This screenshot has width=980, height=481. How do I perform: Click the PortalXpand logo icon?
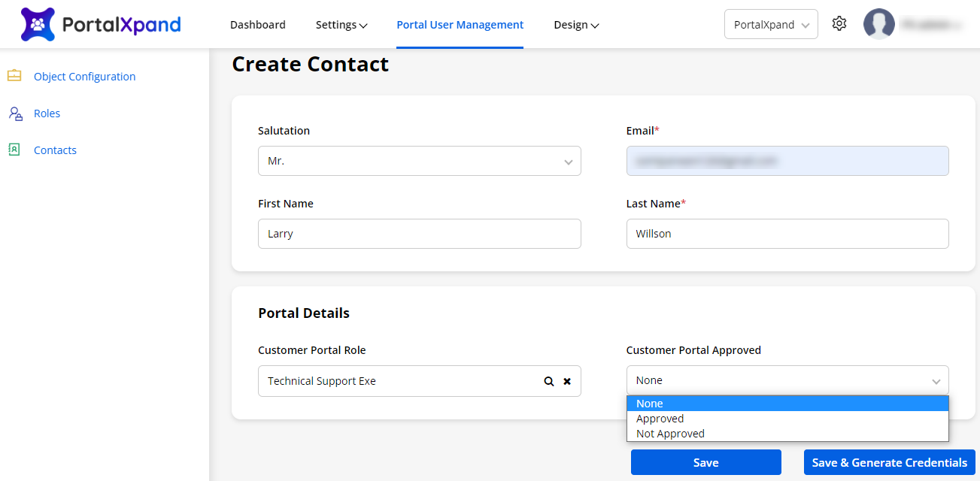[38, 24]
